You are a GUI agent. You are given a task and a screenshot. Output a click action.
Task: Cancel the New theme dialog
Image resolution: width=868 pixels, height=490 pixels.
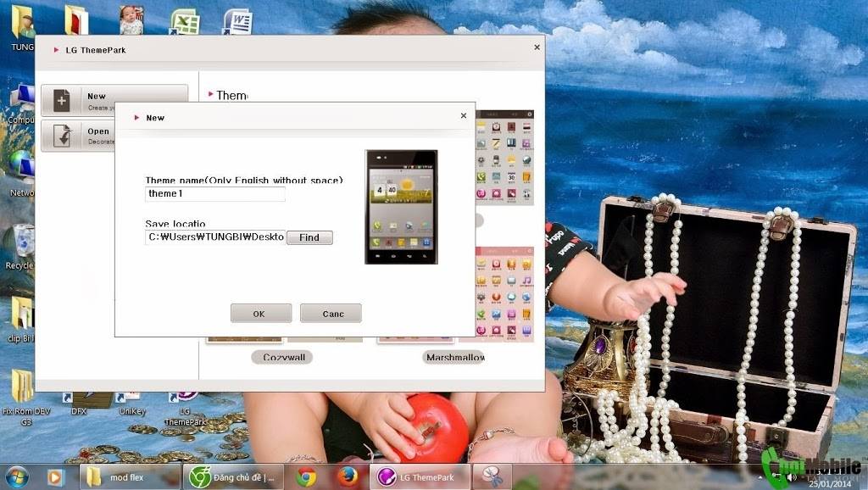(331, 314)
